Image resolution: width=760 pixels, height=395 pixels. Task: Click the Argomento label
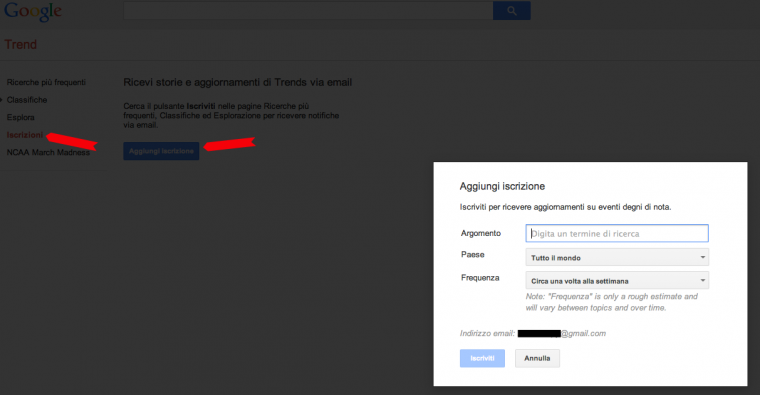click(x=480, y=233)
